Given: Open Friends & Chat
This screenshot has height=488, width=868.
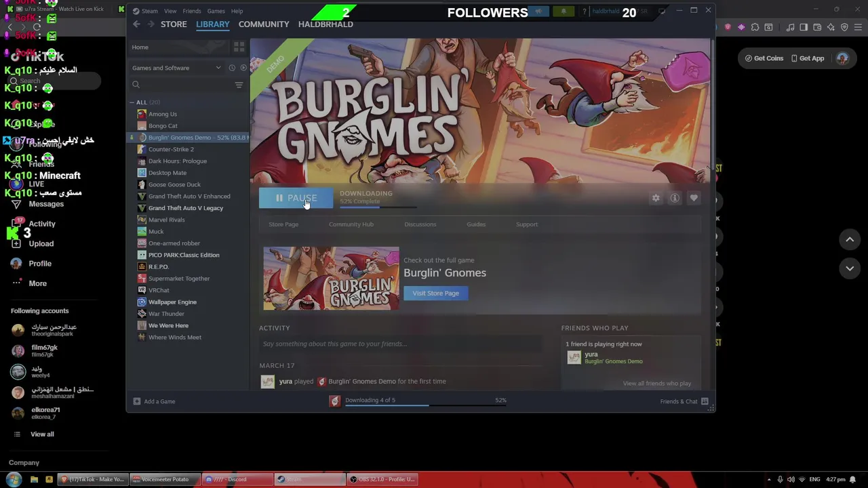Looking at the screenshot, I should [x=684, y=401].
